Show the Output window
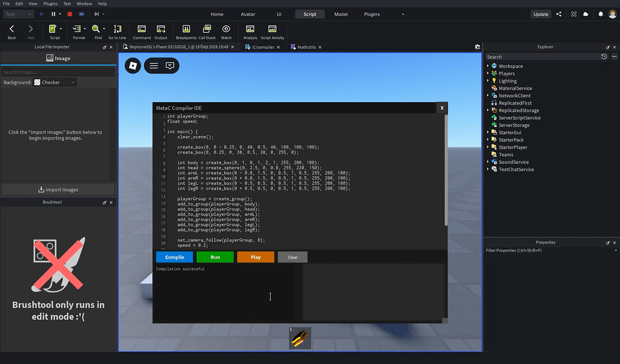The image size is (620, 364). point(160,31)
